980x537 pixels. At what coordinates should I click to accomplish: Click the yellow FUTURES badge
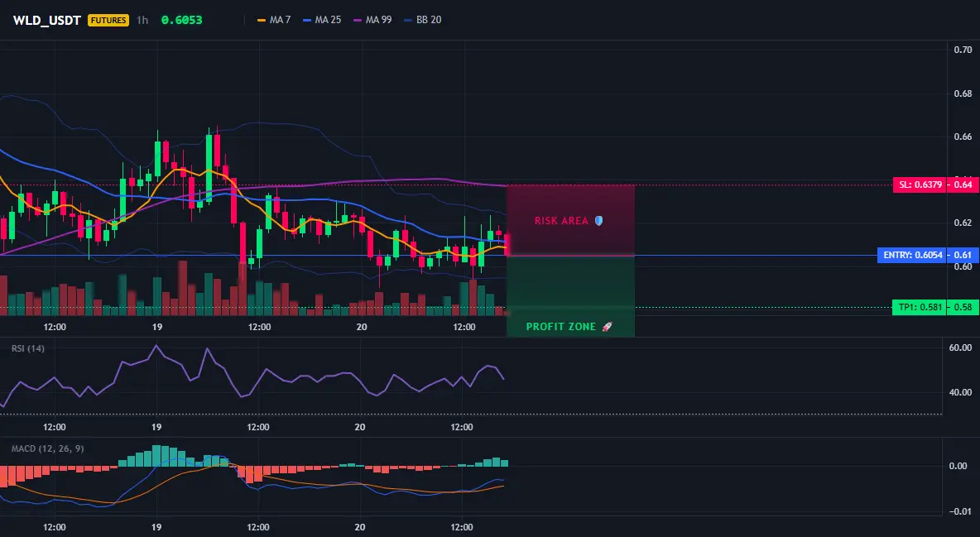point(108,20)
